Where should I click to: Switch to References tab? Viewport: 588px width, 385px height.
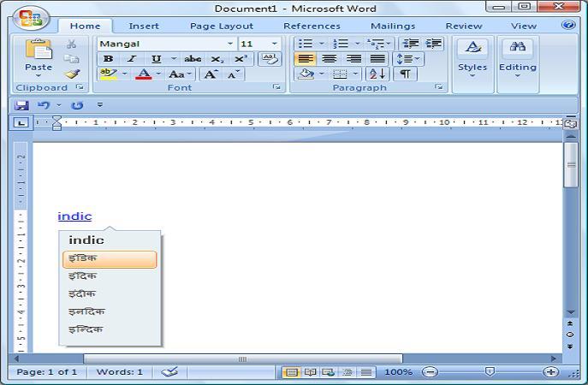click(x=312, y=26)
